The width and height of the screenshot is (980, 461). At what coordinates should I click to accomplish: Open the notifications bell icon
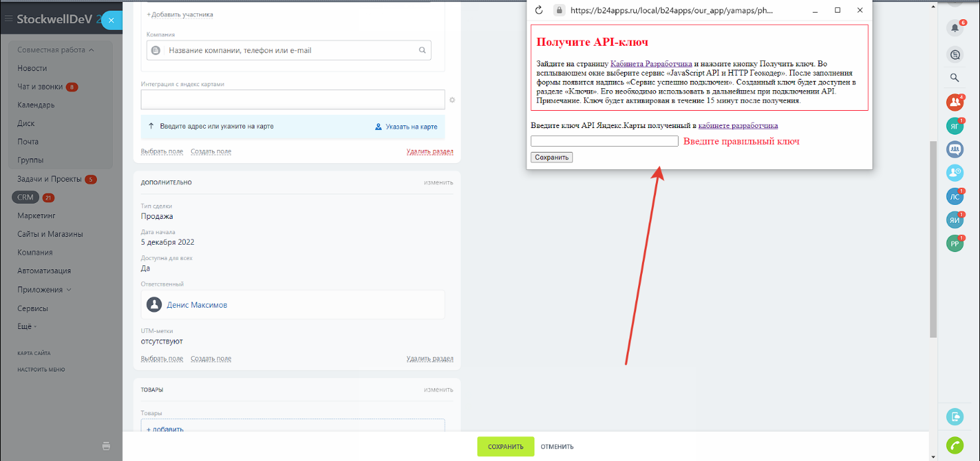tap(955, 28)
